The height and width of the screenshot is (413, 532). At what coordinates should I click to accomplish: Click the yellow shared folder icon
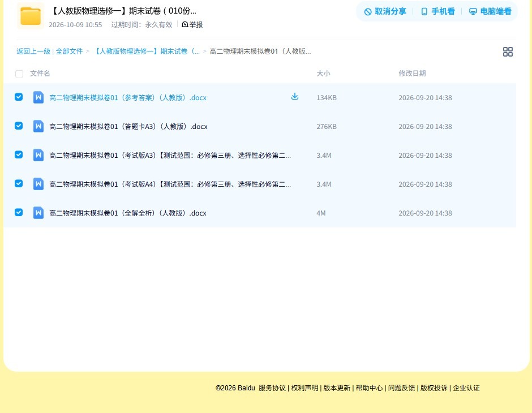pyautogui.click(x=31, y=16)
